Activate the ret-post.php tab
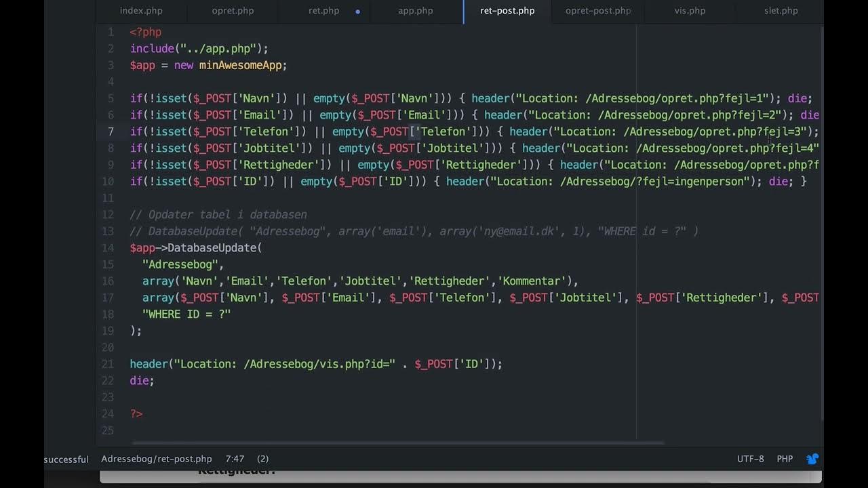 click(507, 11)
